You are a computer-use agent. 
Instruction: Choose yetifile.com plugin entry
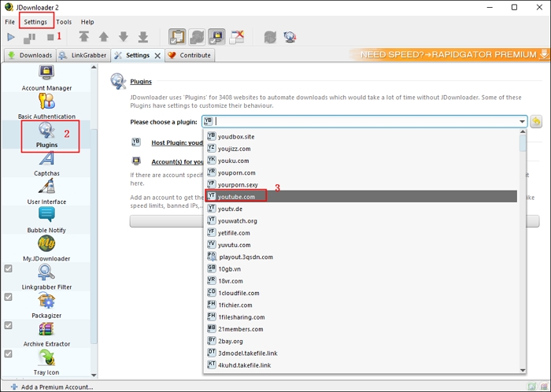(x=361, y=232)
